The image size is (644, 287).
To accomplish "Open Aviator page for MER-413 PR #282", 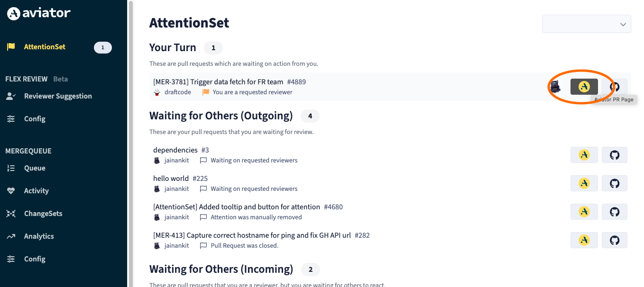I will tap(584, 240).
